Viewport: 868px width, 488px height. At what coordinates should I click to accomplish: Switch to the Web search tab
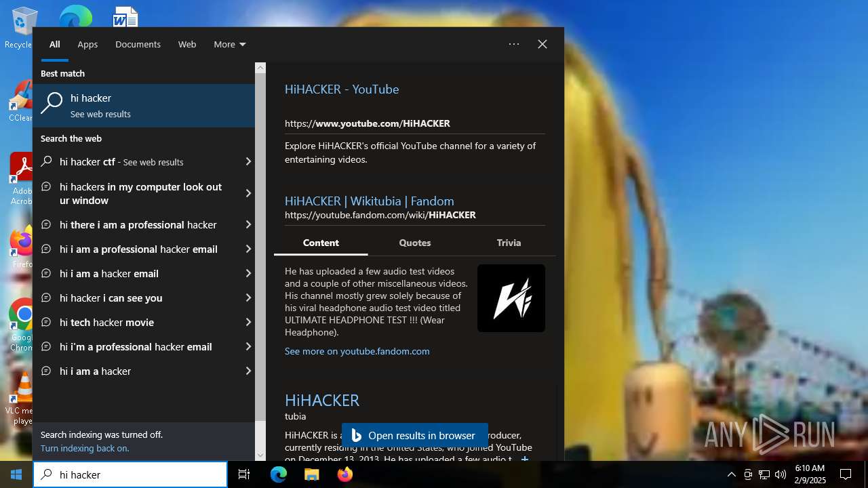(187, 44)
